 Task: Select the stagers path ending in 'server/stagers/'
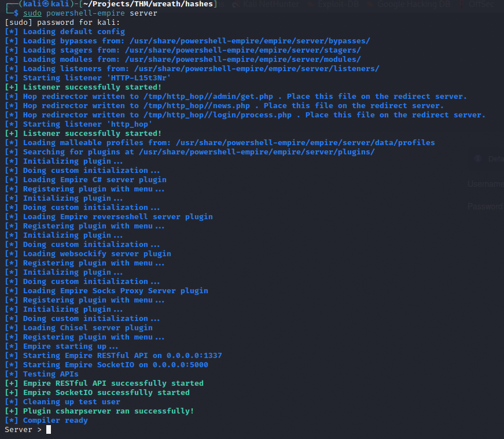coord(243,50)
